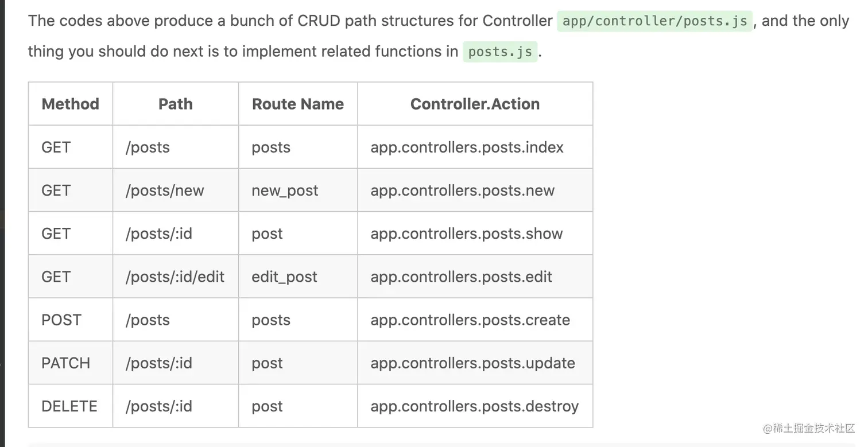Click app.controllers.posts.index cell
Screen dimensions: 868x447
[x=467, y=147]
